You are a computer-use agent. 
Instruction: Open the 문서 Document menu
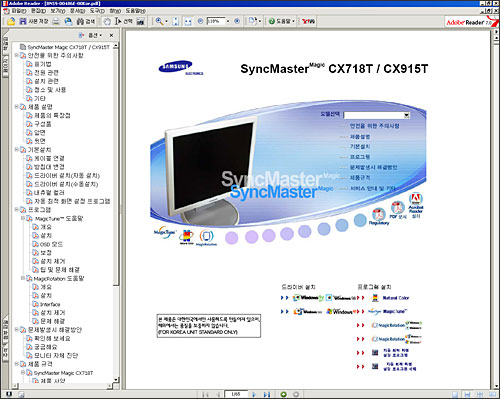click(77, 11)
